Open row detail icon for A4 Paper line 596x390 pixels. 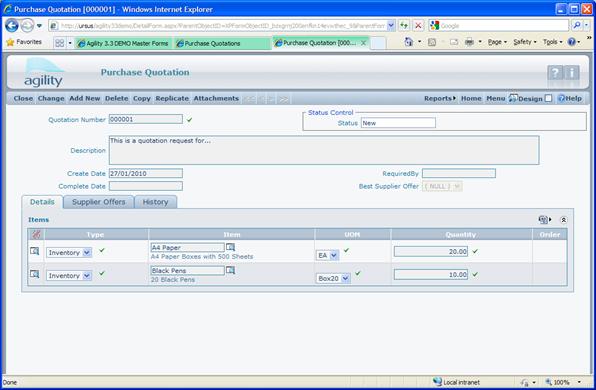pyautogui.click(x=35, y=251)
